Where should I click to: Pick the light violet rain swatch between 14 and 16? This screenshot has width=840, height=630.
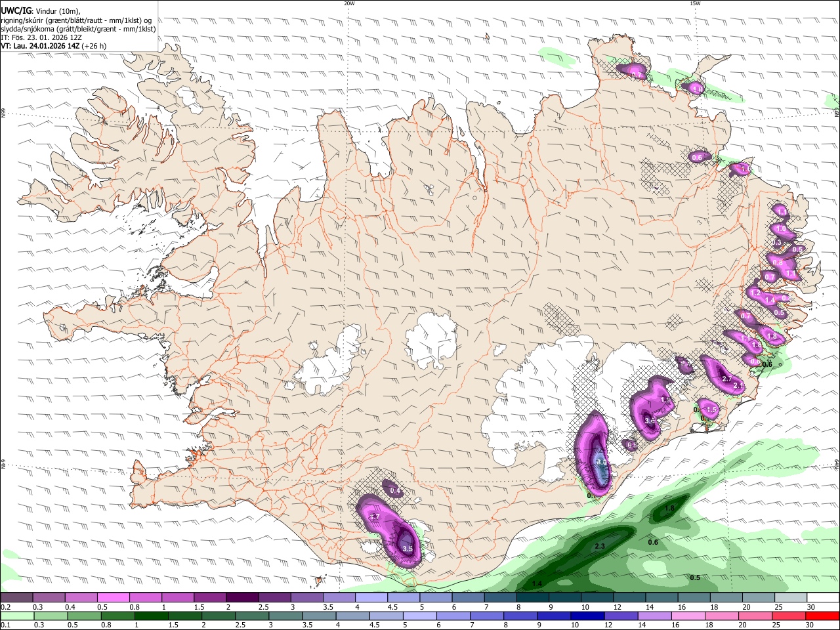click(654, 616)
